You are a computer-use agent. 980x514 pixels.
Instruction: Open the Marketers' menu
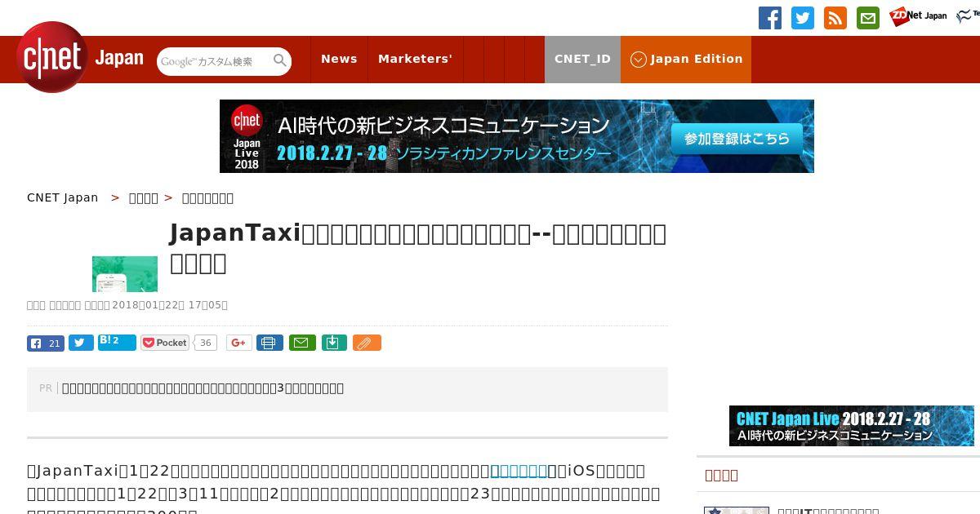tap(415, 59)
